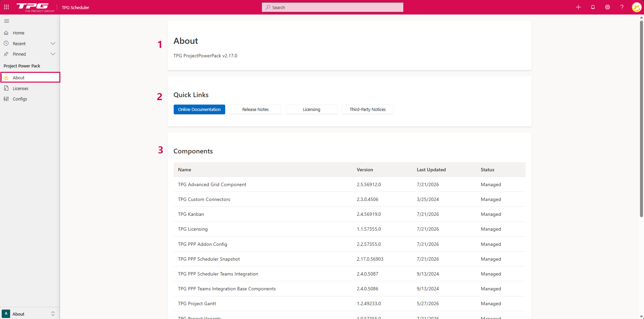Open the help question mark
Viewport: 644px width, 319px height.
pyautogui.click(x=622, y=7)
